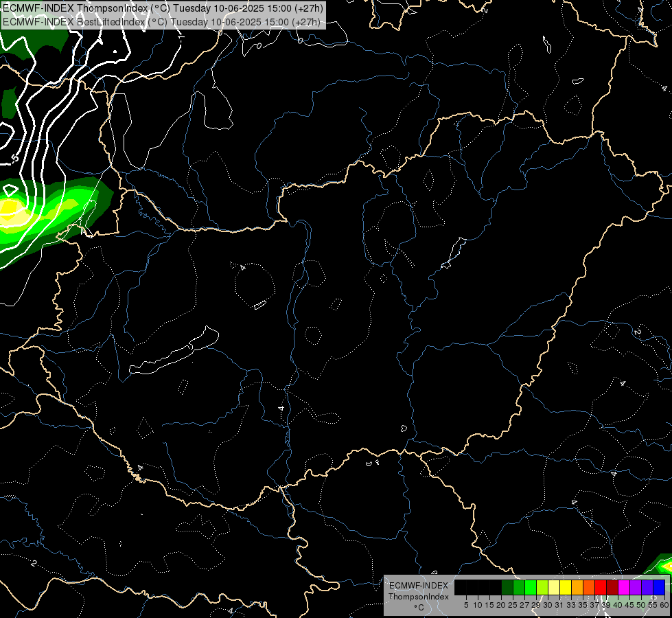Click the orange-red 35–37 legend swatch
The image size is (672, 618).
[589, 587]
